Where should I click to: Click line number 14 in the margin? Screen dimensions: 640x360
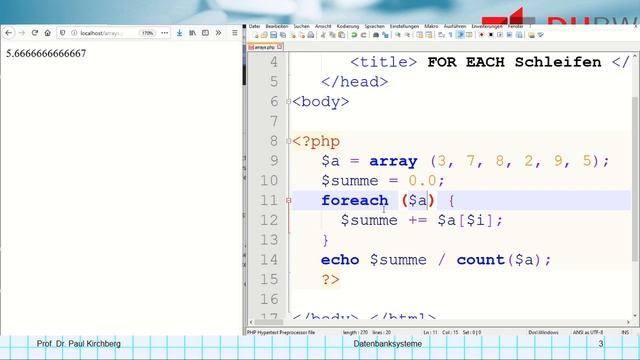(269, 260)
